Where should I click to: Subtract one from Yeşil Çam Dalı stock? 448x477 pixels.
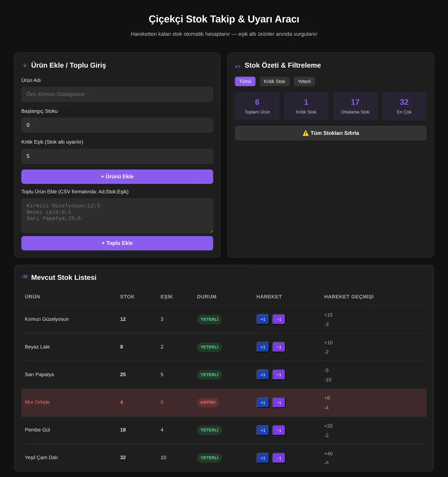tap(279, 458)
